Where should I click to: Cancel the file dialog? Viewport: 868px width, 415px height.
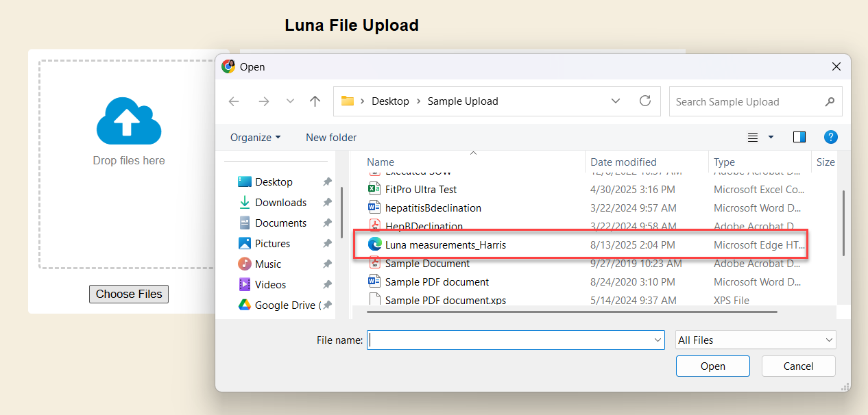click(x=798, y=366)
